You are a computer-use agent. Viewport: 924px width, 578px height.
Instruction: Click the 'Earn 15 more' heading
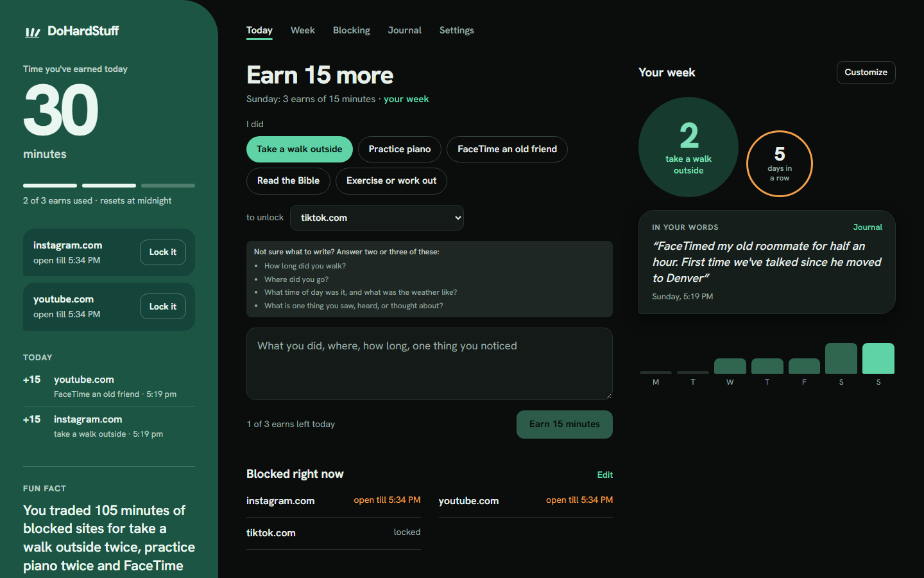tap(320, 75)
